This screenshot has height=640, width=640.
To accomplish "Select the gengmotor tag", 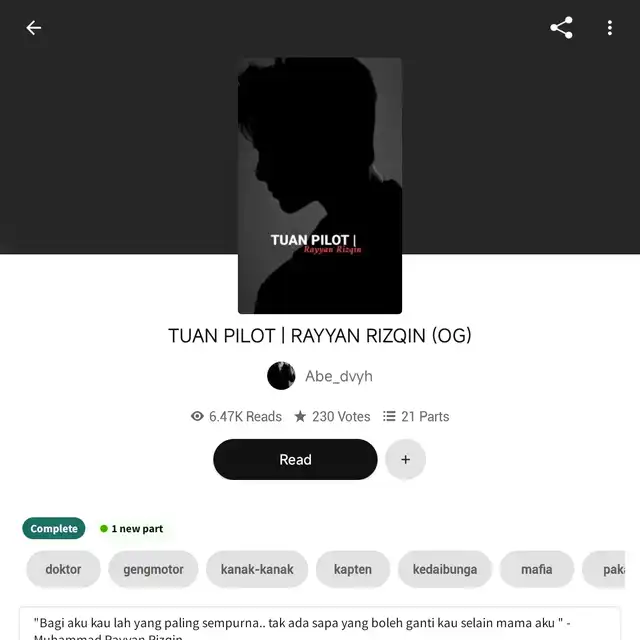I will pyautogui.click(x=153, y=569).
